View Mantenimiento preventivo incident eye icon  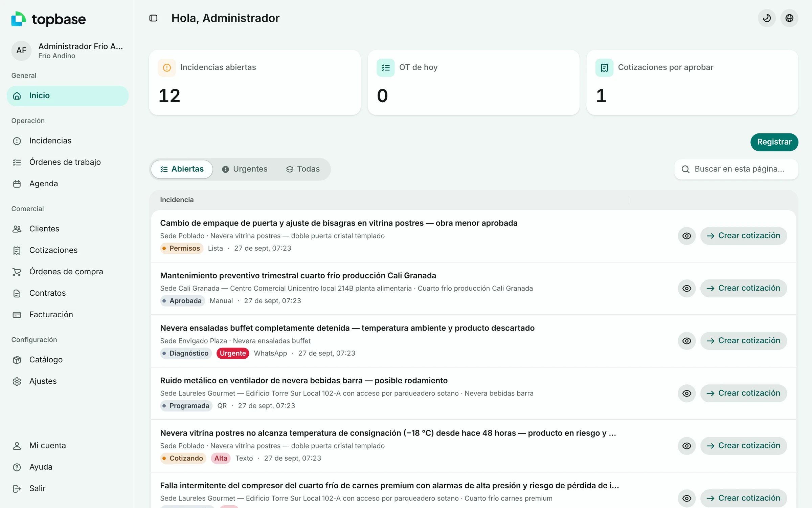pyautogui.click(x=686, y=288)
